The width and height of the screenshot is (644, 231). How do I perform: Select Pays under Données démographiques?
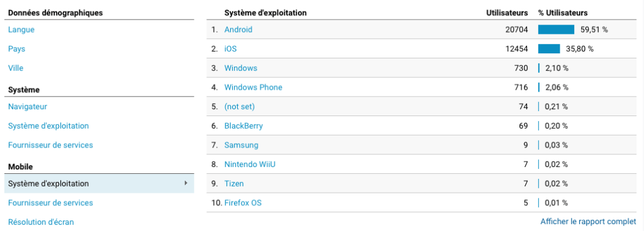(x=17, y=49)
